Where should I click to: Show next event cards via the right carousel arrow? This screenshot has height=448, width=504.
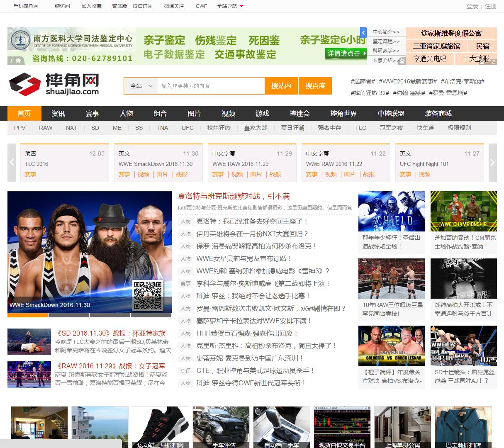pyautogui.click(x=492, y=163)
